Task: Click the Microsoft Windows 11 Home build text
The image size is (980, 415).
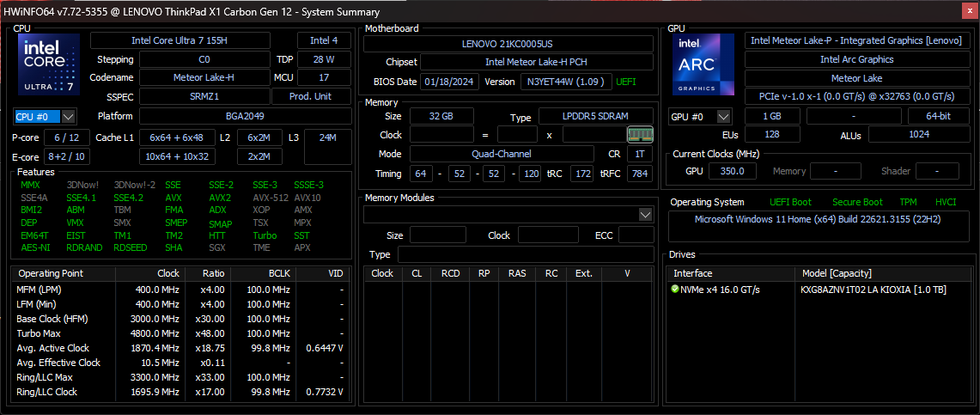Action: click(x=819, y=220)
